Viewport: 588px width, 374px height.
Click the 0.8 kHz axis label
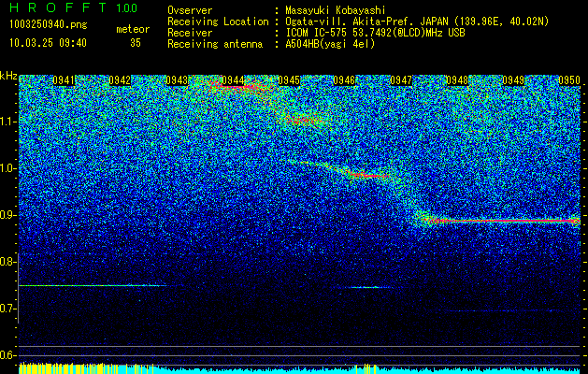8,262
